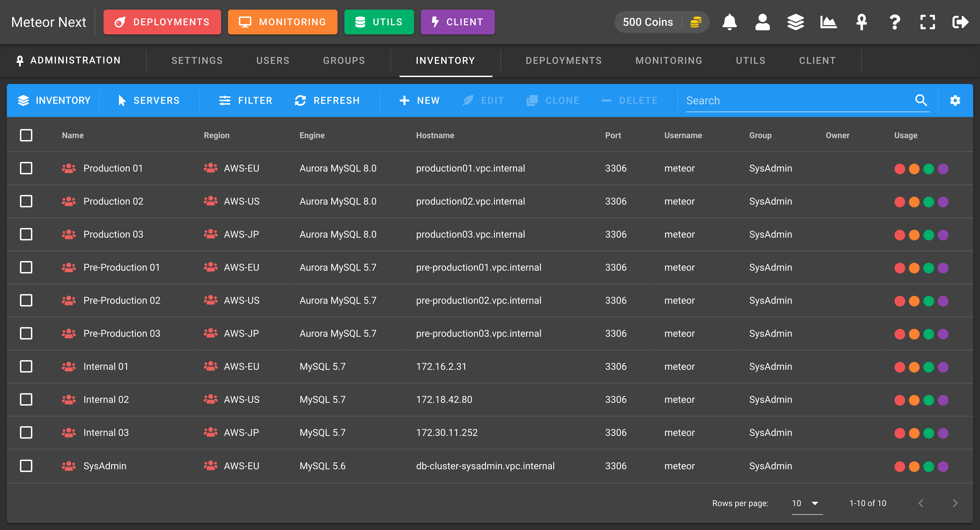Click hostname db-cluster-sysadmin.vpc.internal

[x=485, y=466]
